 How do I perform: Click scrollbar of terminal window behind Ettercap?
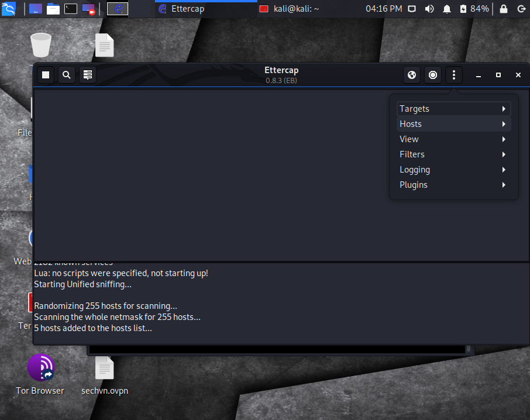tap(469, 349)
